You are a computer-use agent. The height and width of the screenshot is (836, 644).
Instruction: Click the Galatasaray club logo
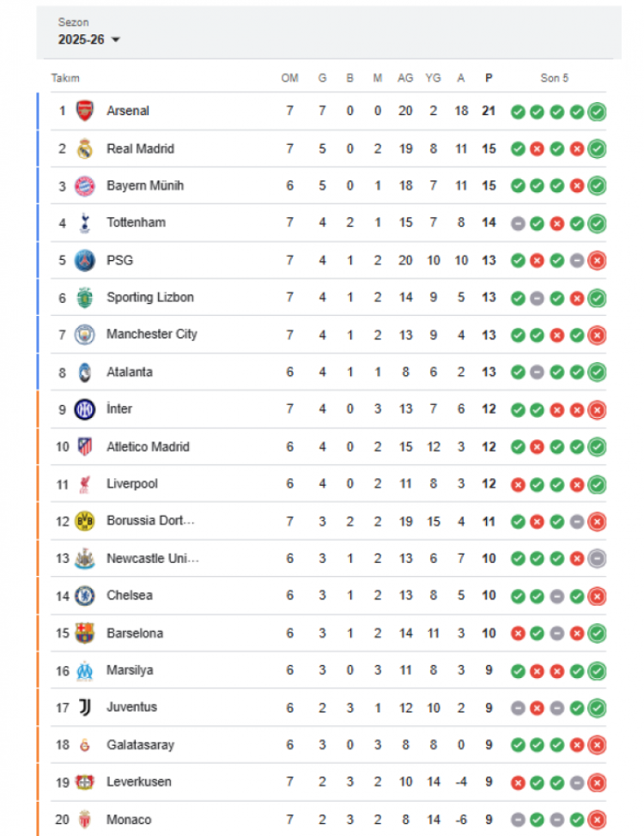(x=84, y=744)
